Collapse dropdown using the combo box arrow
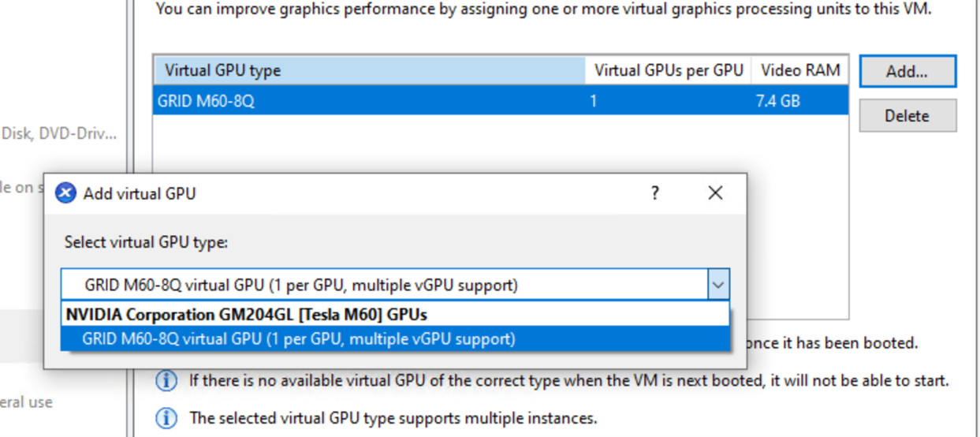The height and width of the screenshot is (437, 980). click(x=717, y=285)
